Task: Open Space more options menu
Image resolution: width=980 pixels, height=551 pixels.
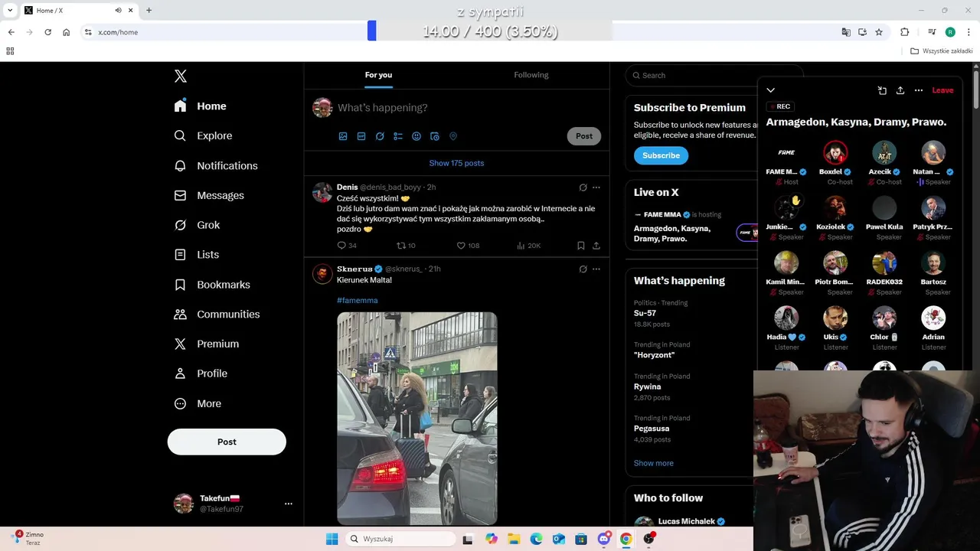Action: tap(919, 90)
